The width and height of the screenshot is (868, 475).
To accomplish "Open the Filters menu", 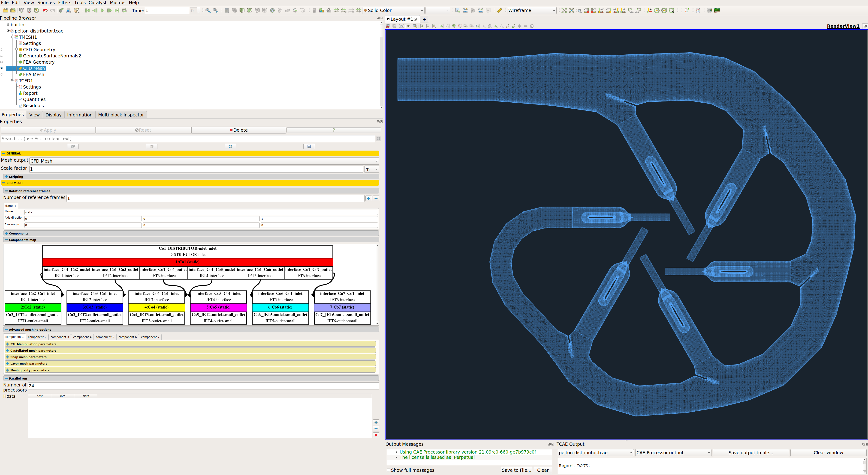I will (64, 3).
